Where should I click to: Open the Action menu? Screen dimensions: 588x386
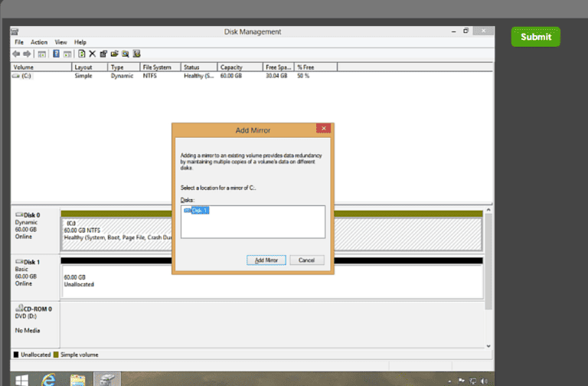pyautogui.click(x=39, y=42)
